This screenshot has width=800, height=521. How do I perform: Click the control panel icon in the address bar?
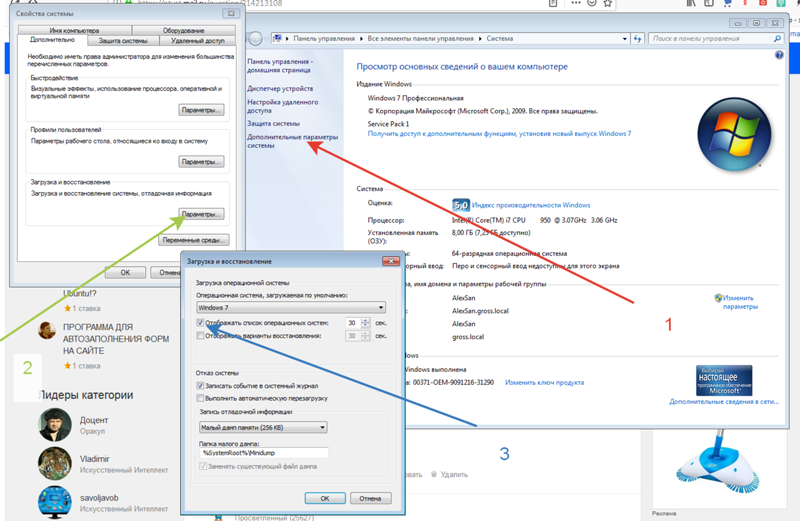[277, 38]
